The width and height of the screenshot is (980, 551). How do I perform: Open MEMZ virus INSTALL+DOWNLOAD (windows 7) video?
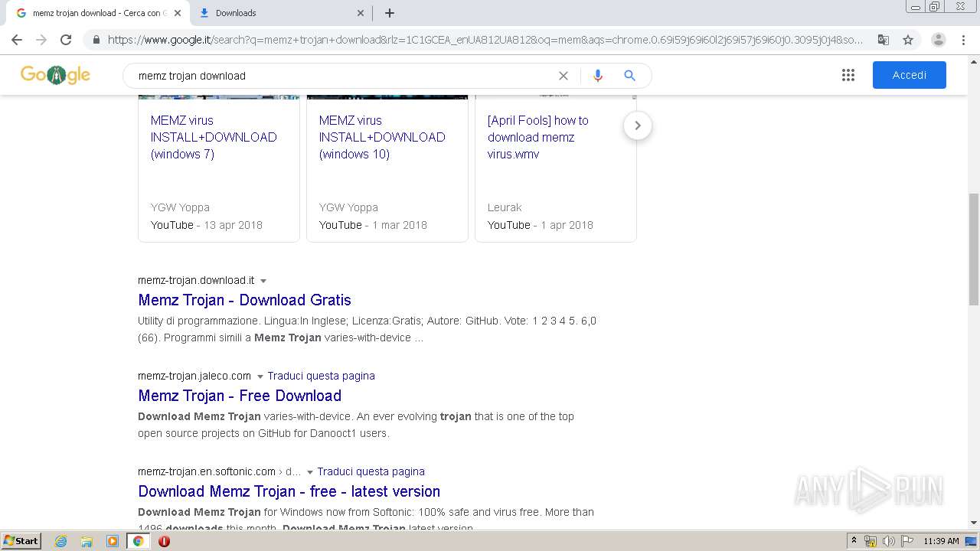coord(214,137)
